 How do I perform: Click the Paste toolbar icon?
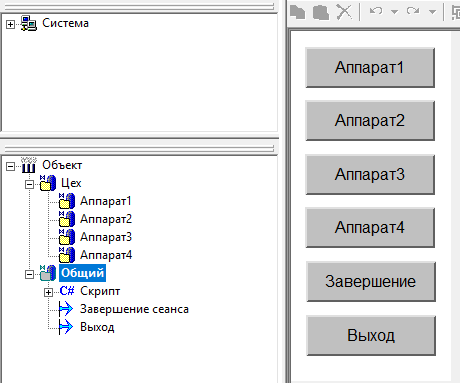tap(321, 12)
